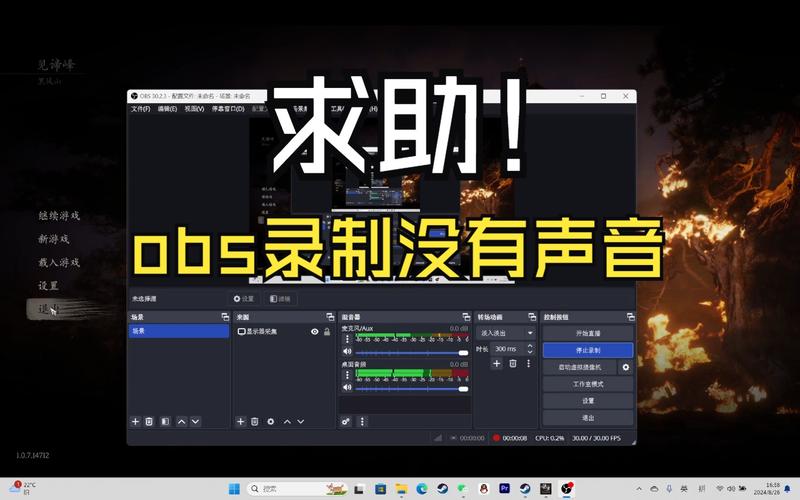Move selected source down with arrow icon
The width and height of the screenshot is (800, 500).
(x=302, y=422)
